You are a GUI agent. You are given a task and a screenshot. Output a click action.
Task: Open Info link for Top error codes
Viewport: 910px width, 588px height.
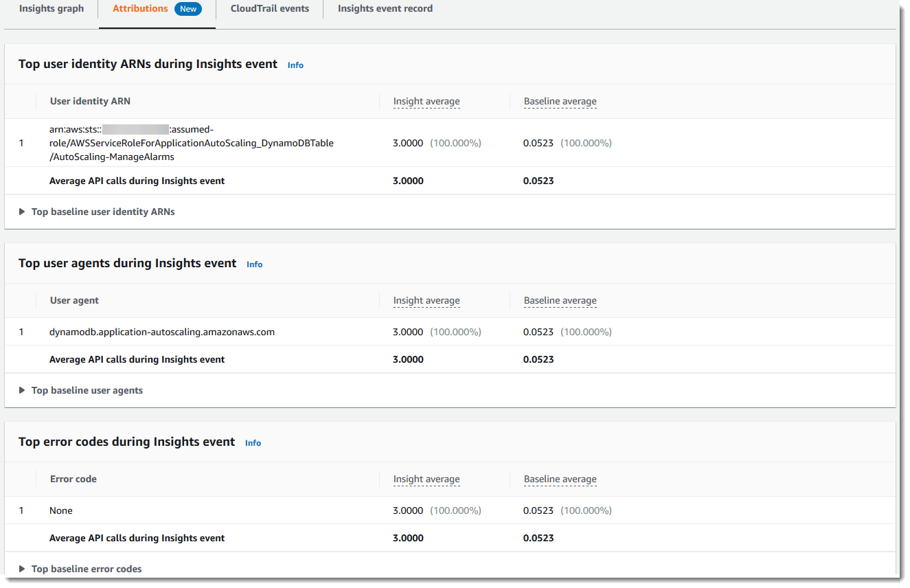click(x=253, y=443)
